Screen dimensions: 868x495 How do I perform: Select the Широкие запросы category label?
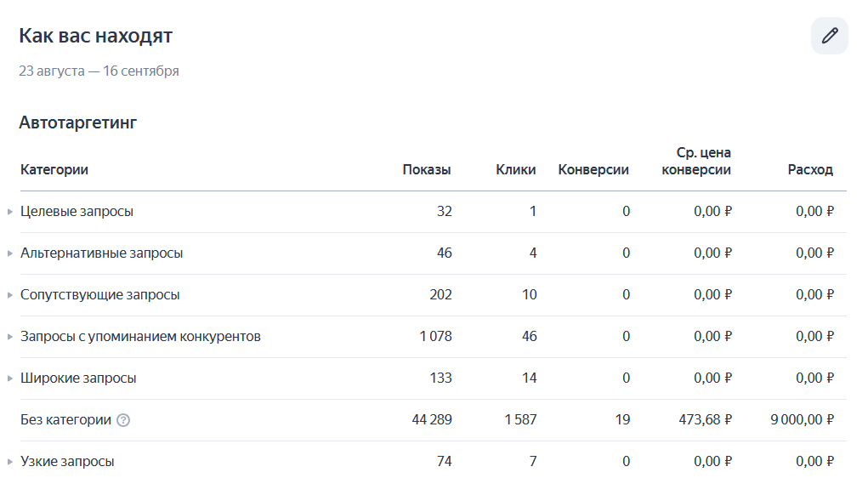click(78, 378)
